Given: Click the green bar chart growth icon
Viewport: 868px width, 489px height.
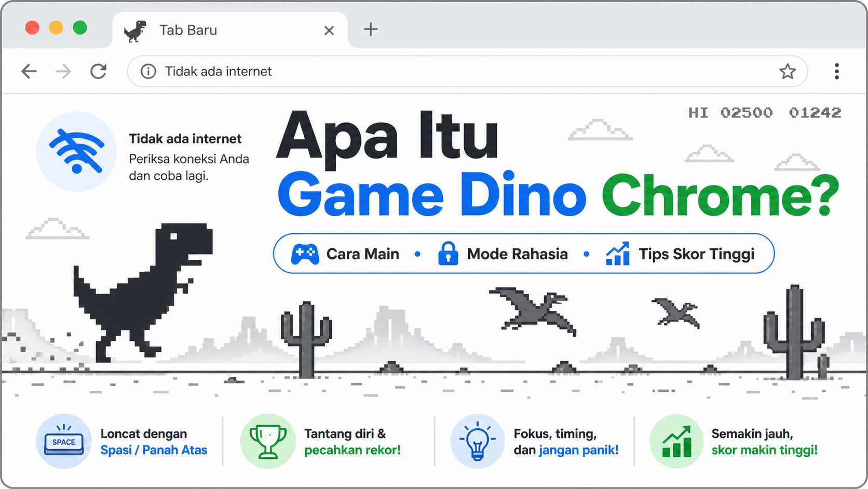Looking at the screenshot, I should pyautogui.click(x=676, y=441).
